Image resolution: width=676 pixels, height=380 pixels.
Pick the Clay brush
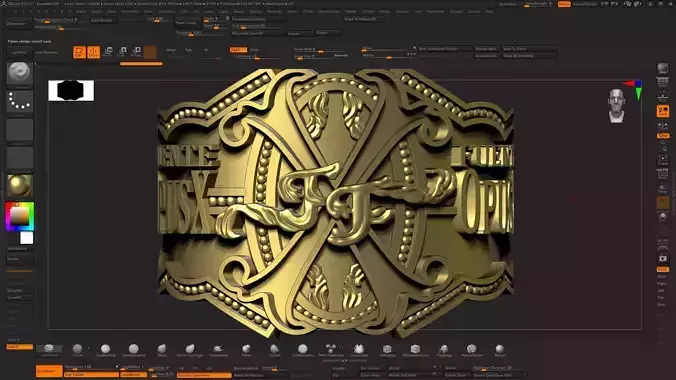pyautogui.click(x=78, y=350)
